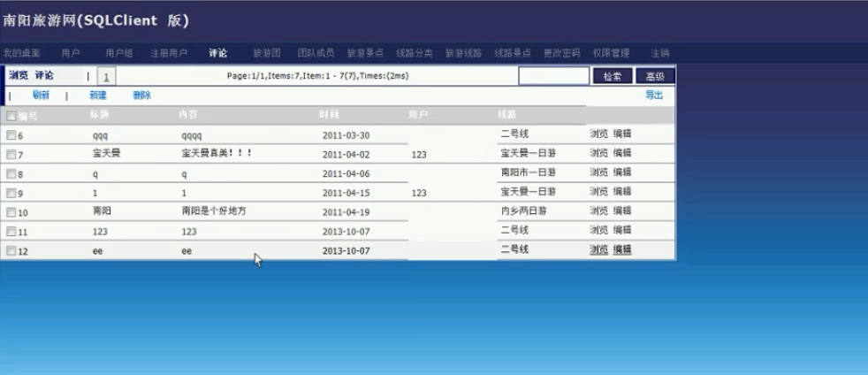Click title cell 宝天曼 in row 7
The height and width of the screenshot is (375, 868).
coord(107,153)
